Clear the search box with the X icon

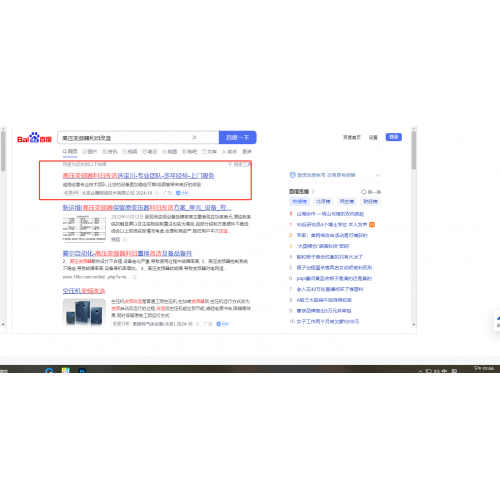click(195, 137)
